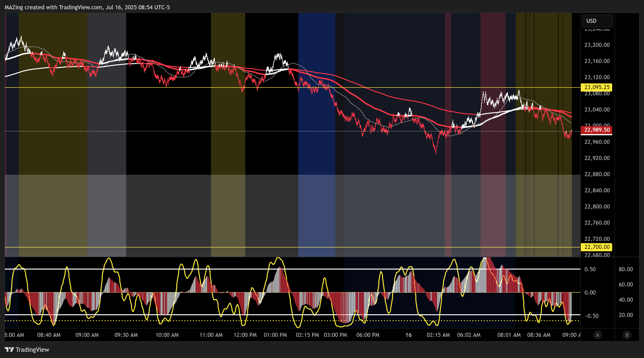Click the 40.00 indicator scale value
Screen dimensions: 644x358
[x=625, y=300]
